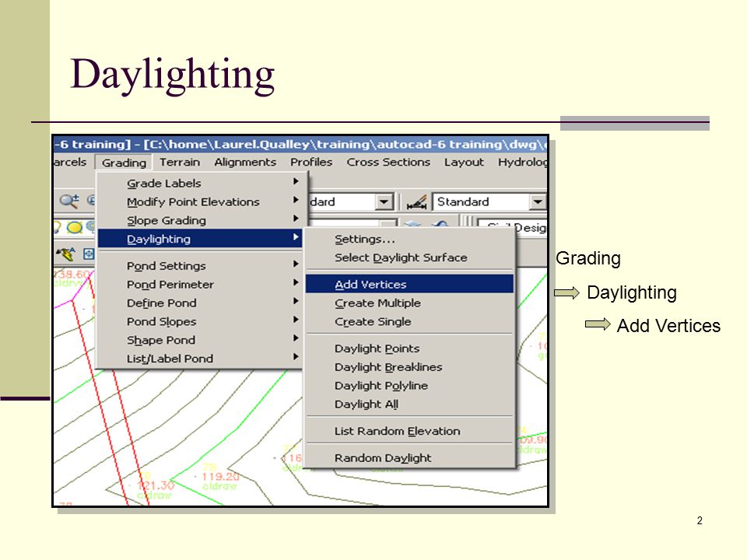Expand the List/Label Pond submenu
The height and width of the screenshot is (560, 747).
(x=200, y=358)
